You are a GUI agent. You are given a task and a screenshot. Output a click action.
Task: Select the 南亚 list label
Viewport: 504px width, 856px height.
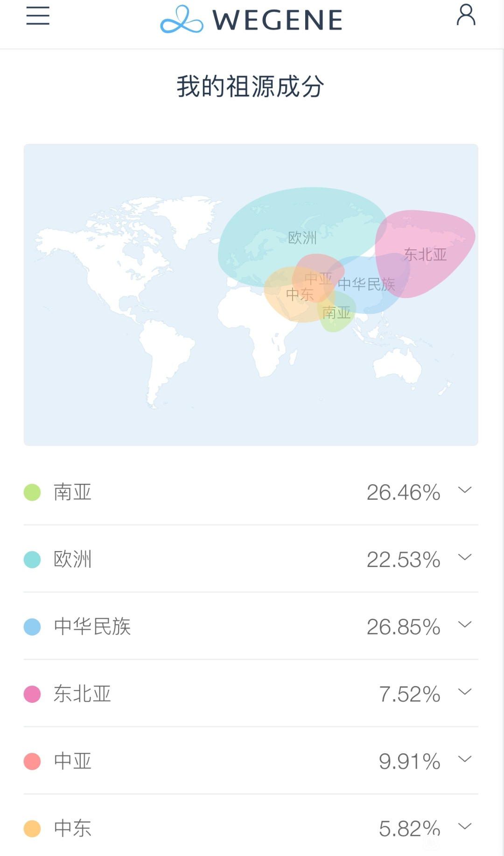[x=72, y=492]
